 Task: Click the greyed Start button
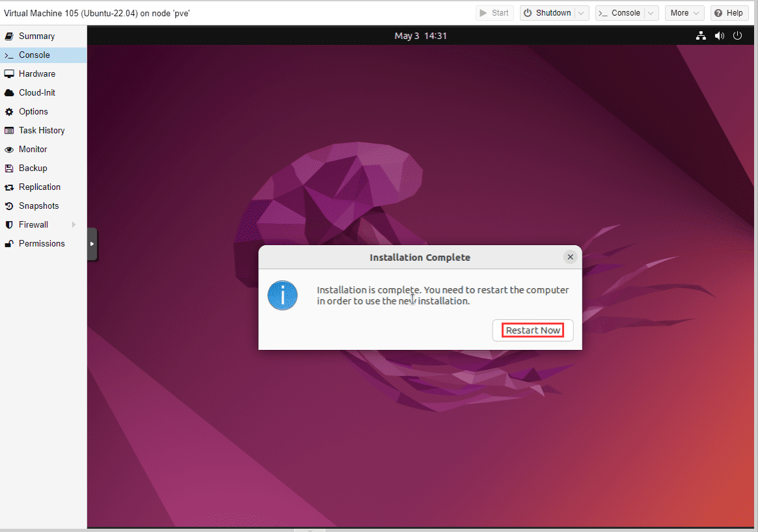(x=494, y=13)
